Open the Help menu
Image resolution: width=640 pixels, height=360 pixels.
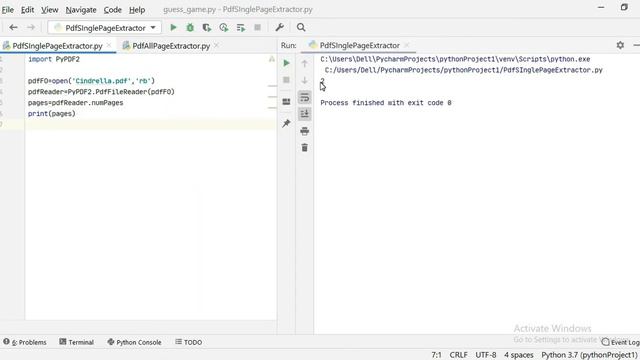click(137, 9)
